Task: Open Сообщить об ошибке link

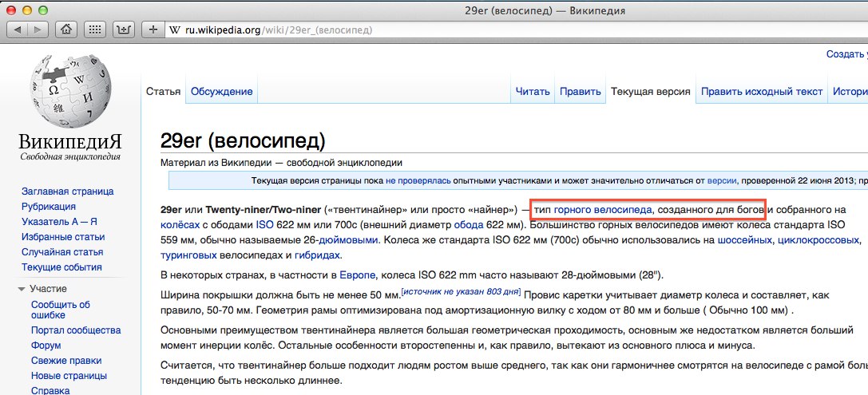Action: (61, 310)
